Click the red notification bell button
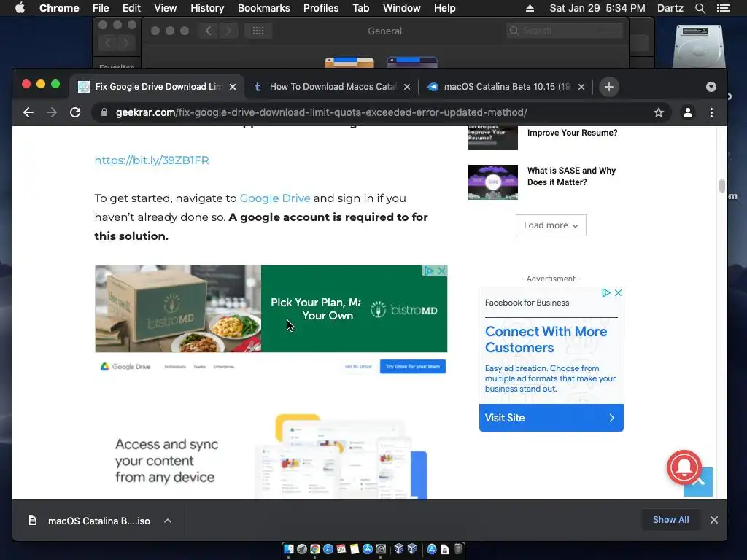 (x=684, y=467)
